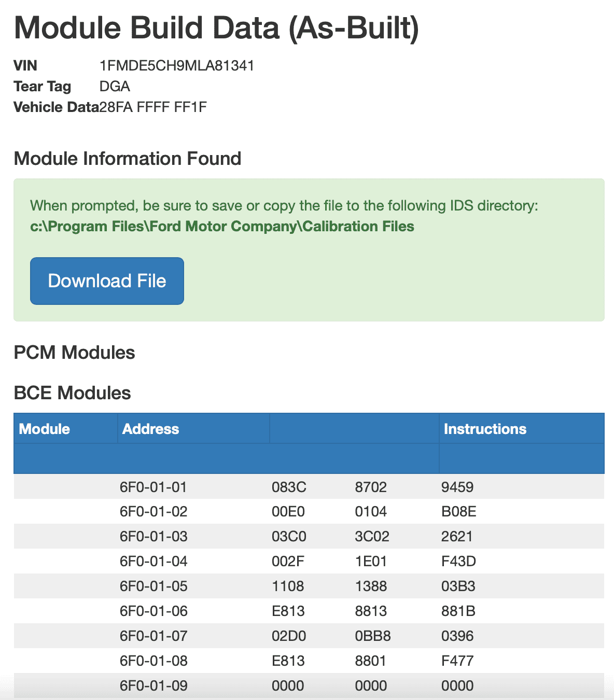Click the Instructions column header
This screenshot has height=700, width=614.
click(485, 429)
